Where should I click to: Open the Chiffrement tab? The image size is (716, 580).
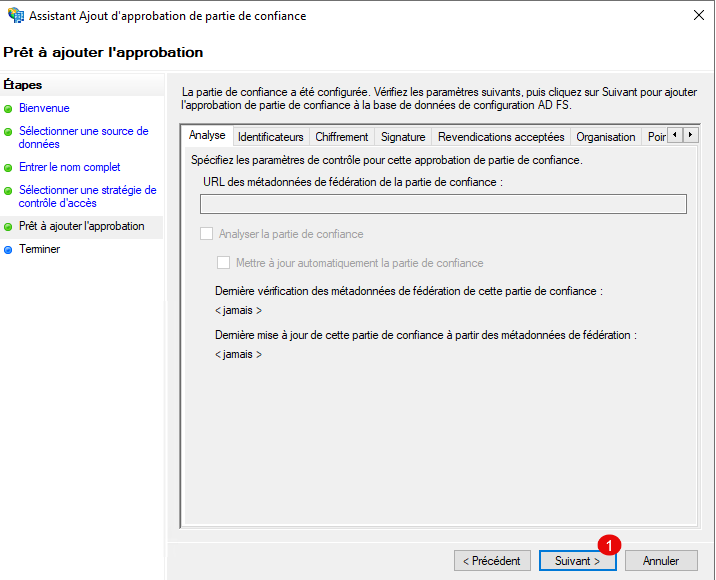tap(341, 137)
